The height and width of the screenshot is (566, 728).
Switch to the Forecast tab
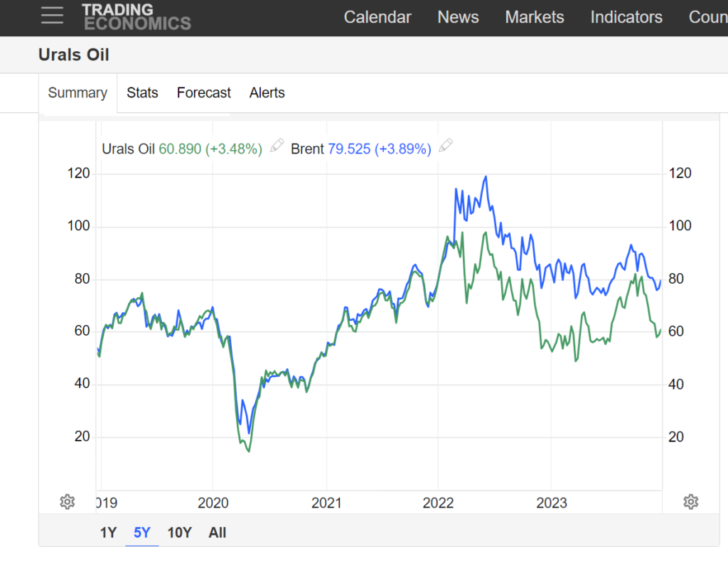[203, 92]
